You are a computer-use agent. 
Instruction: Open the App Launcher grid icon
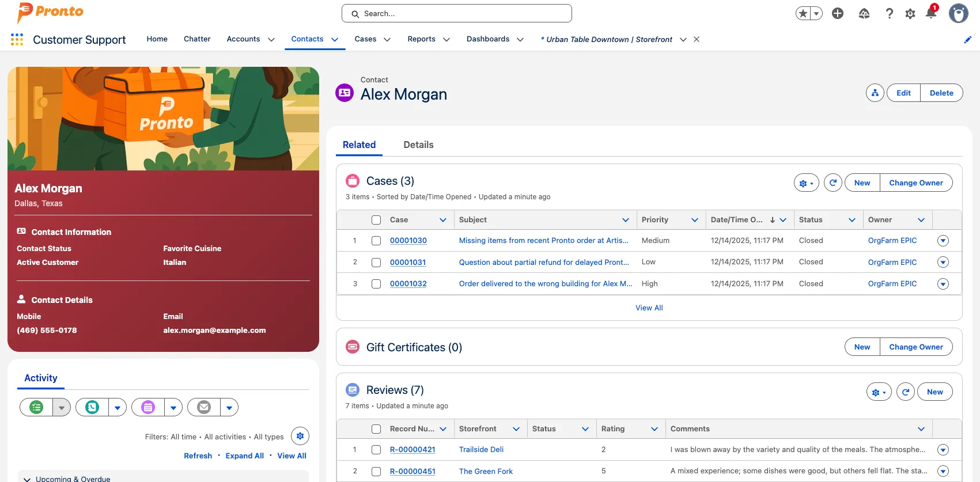coord(17,39)
